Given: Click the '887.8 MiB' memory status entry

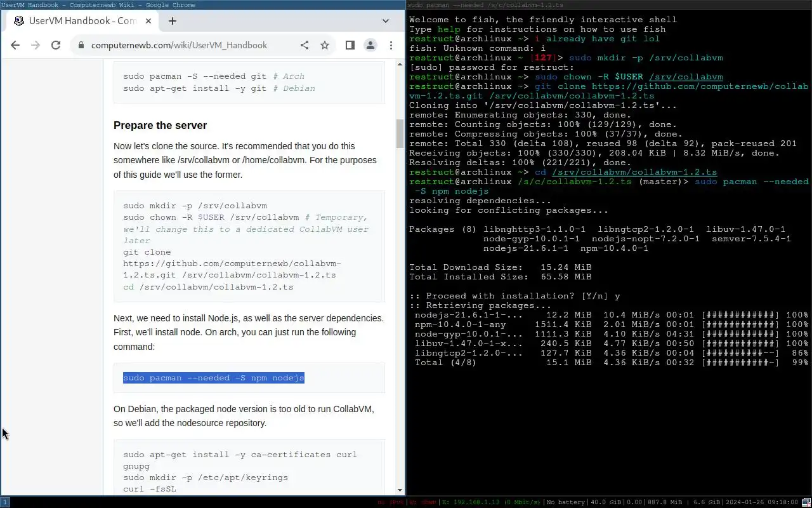Looking at the screenshot, I should (664, 502).
